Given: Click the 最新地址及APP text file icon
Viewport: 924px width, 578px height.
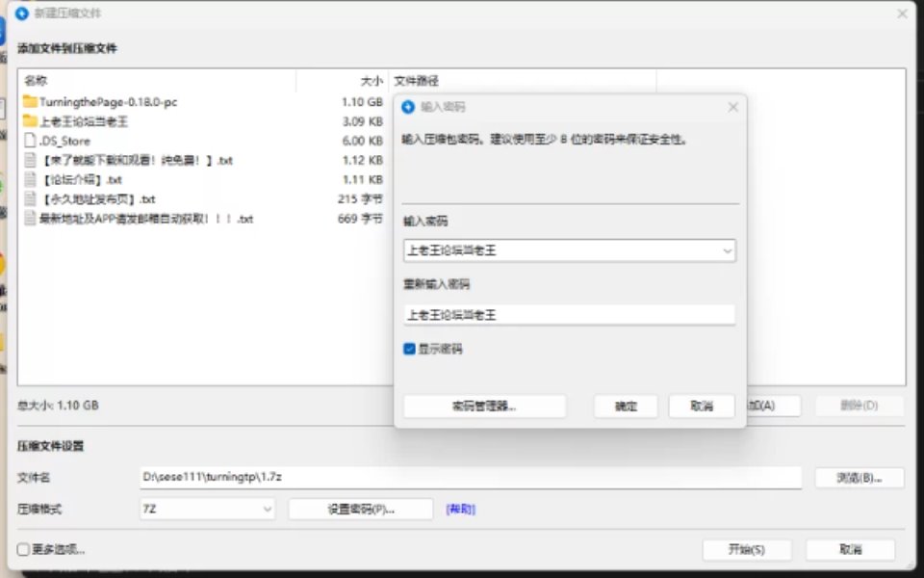Looking at the screenshot, I should [30, 219].
